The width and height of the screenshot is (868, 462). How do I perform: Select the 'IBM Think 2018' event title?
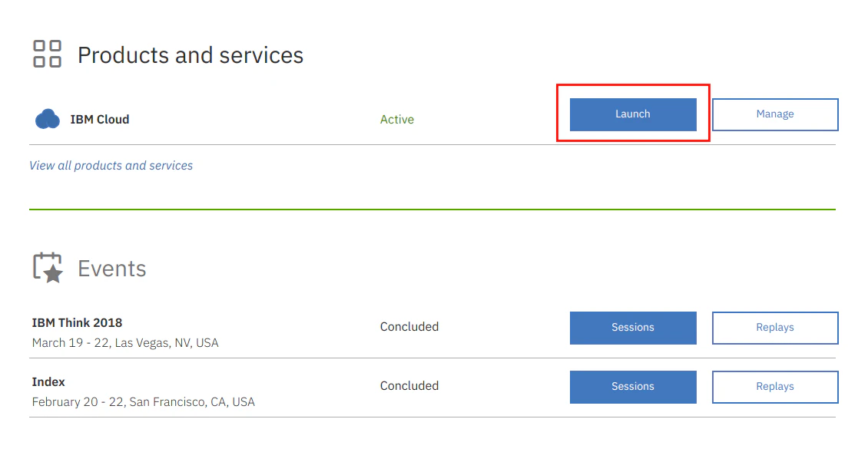point(77,322)
